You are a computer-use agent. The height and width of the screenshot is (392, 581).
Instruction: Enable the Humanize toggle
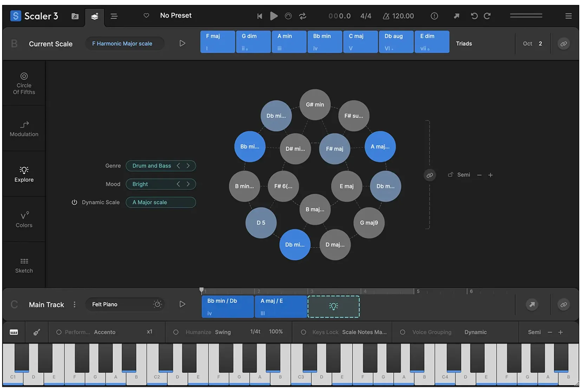coord(176,332)
